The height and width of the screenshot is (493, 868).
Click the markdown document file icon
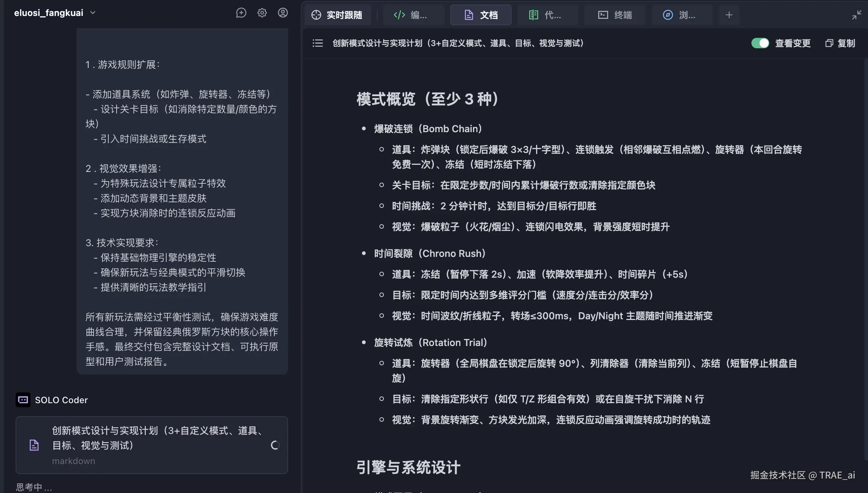(x=34, y=445)
